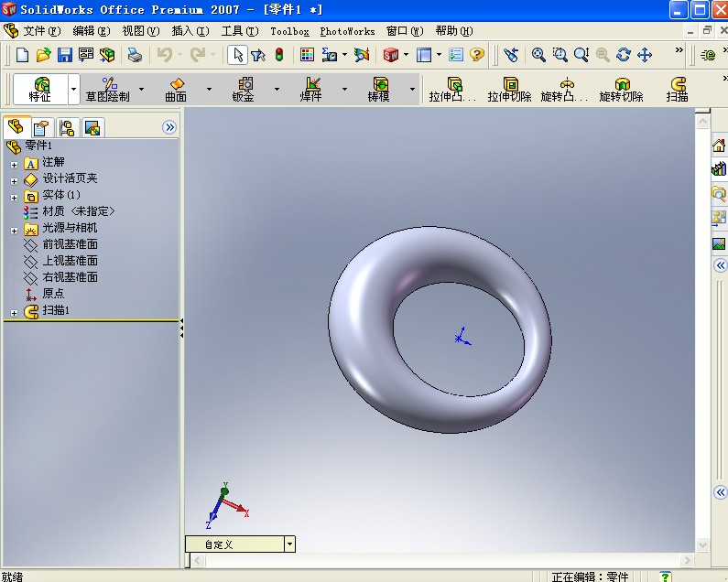
Task: Open the landscape image task pane icon
Action: click(x=719, y=243)
